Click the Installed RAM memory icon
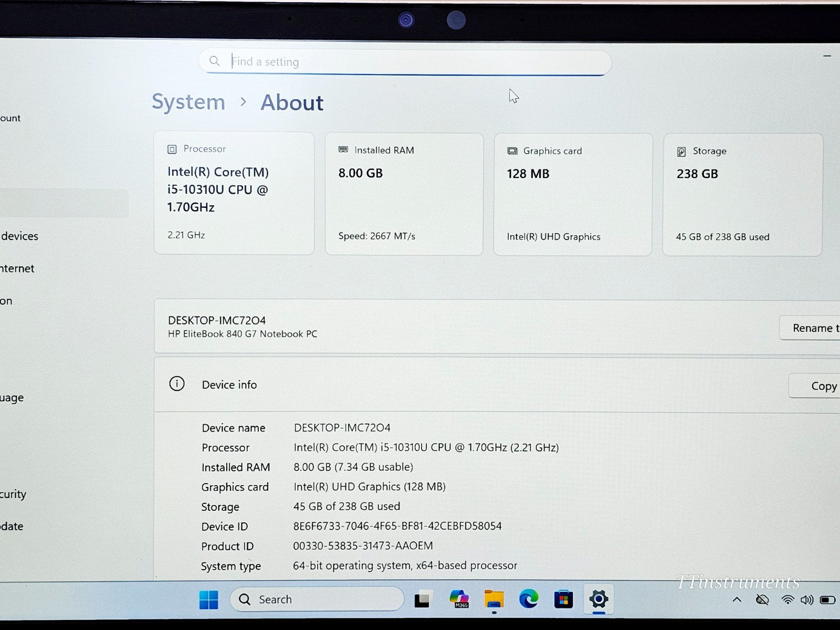The height and width of the screenshot is (630, 840). [343, 150]
